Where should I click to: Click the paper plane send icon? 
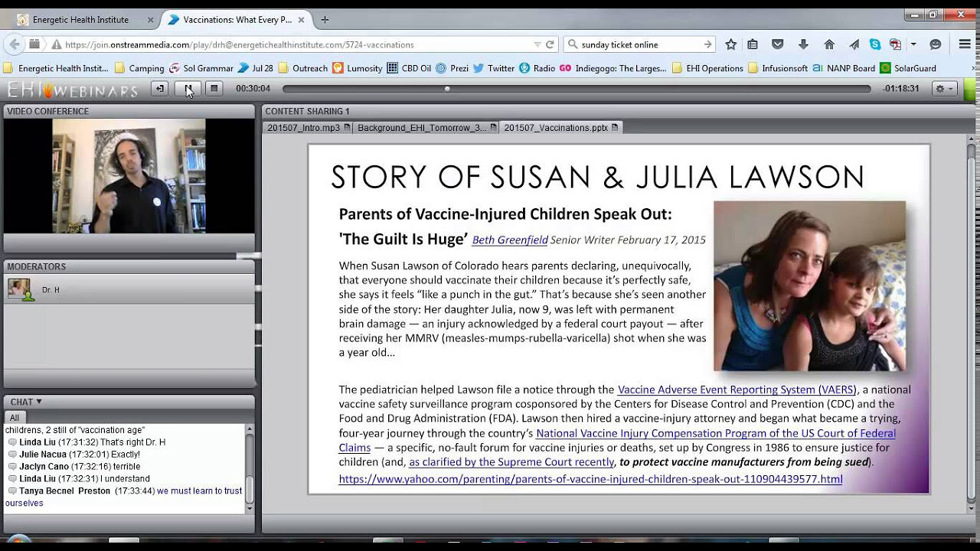[854, 44]
